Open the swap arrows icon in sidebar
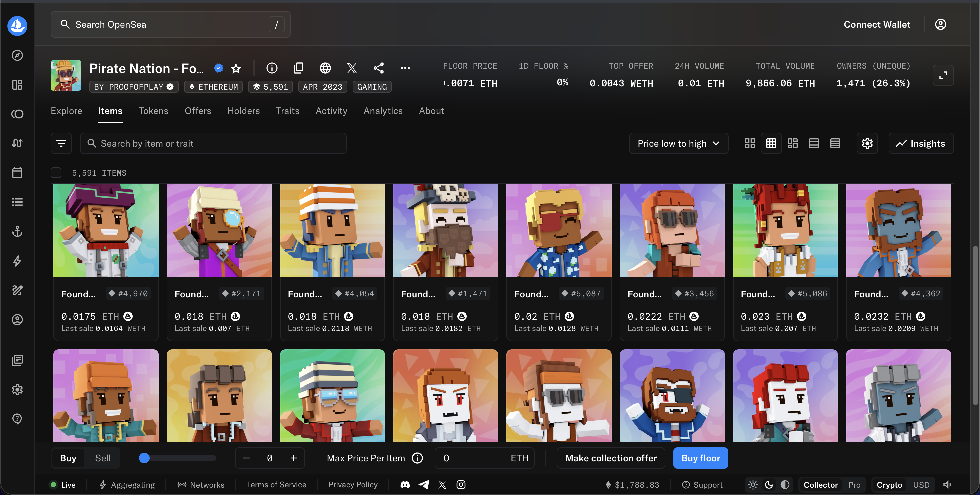 17,143
